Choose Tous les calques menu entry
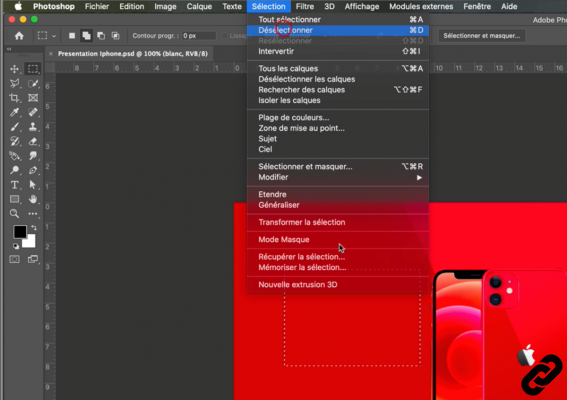 coord(338,68)
